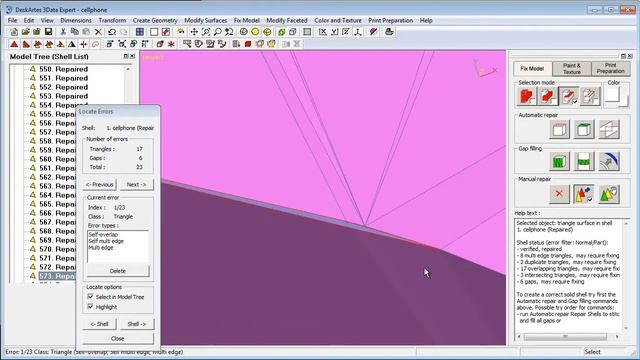Close the Locate Errors dialog with Close button
This screenshot has width=640, height=360.
tap(118, 338)
